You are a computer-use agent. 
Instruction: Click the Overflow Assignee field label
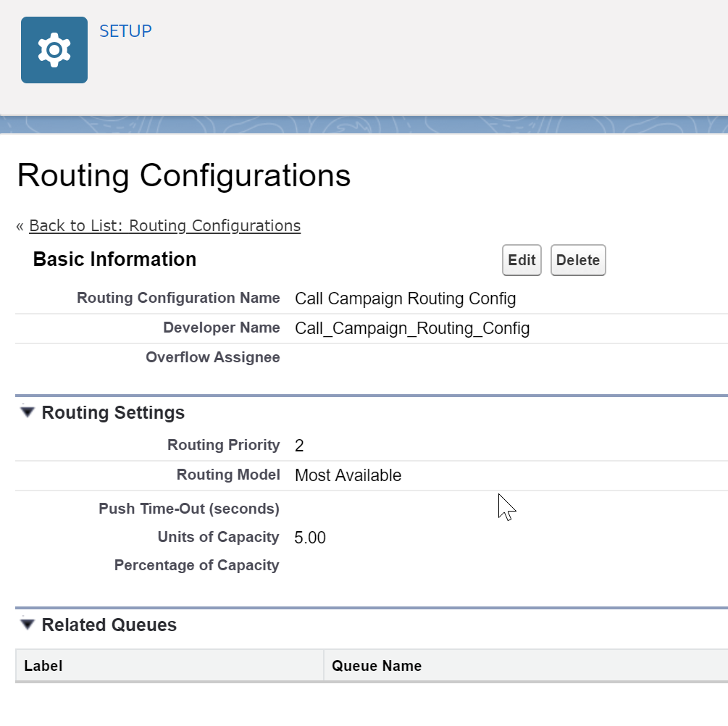pos(213,357)
